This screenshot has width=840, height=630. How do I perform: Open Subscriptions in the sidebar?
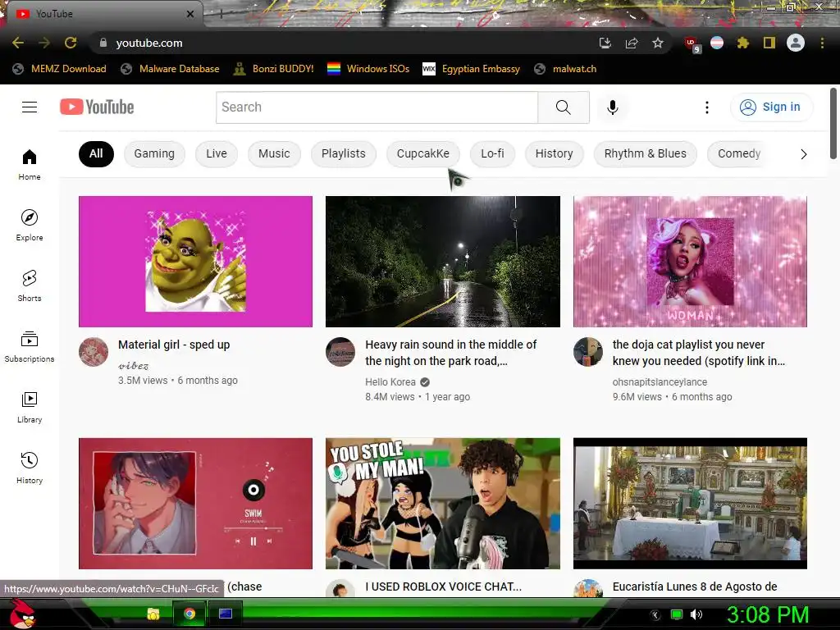pyautogui.click(x=30, y=347)
